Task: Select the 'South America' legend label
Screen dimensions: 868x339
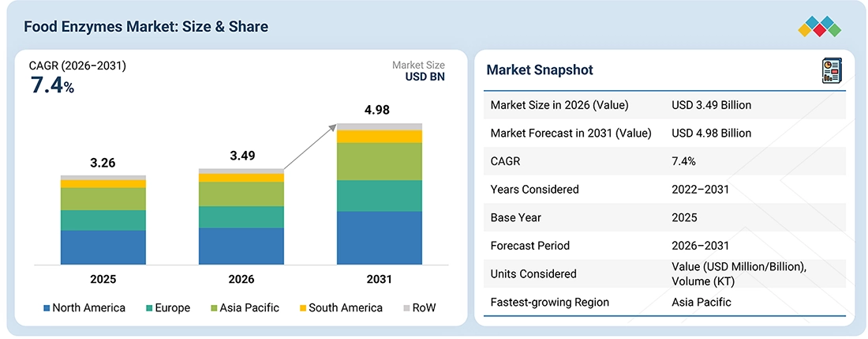Action: click(346, 307)
